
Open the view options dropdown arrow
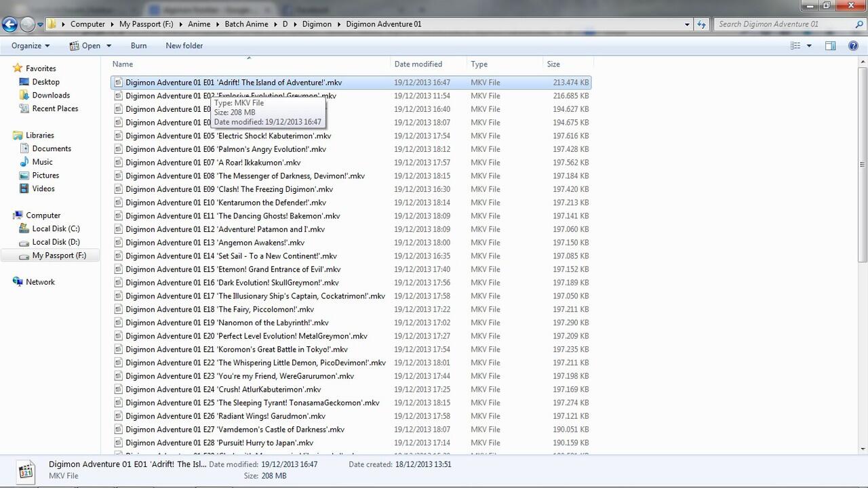(809, 45)
